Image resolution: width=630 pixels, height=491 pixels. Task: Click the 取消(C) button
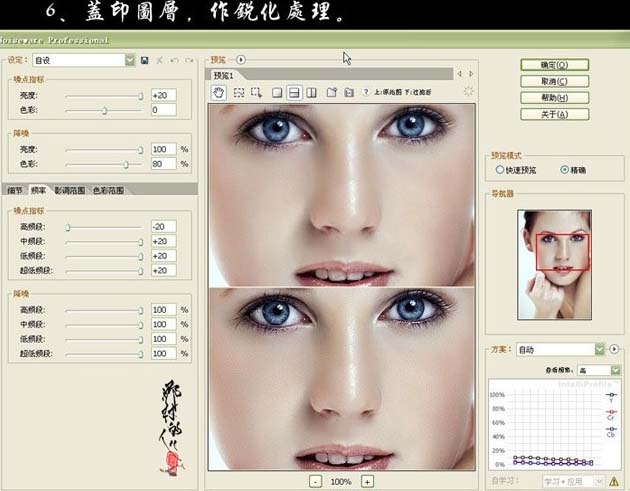554,81
